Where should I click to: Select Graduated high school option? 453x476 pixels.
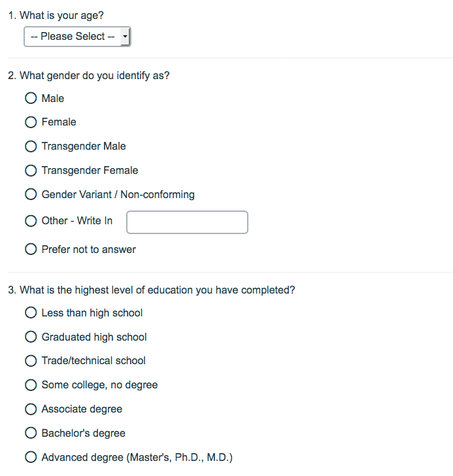point(31,337)
